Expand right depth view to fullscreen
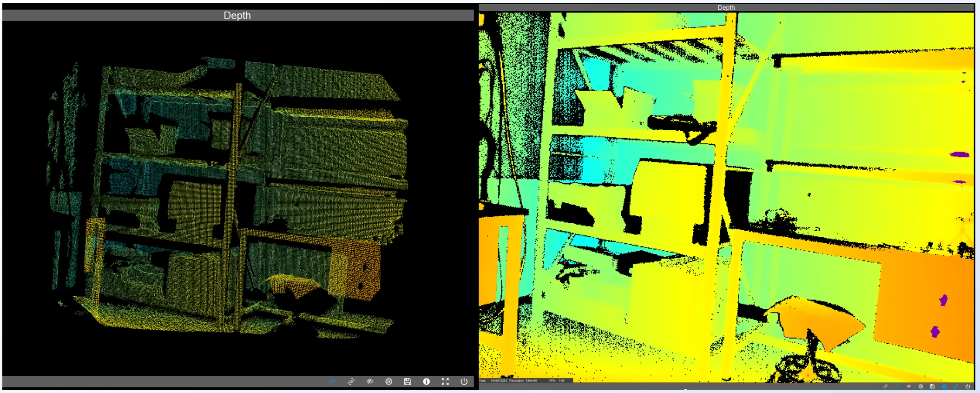The width and height of the screenshot is (980, 393). click(x=956, y=386)
